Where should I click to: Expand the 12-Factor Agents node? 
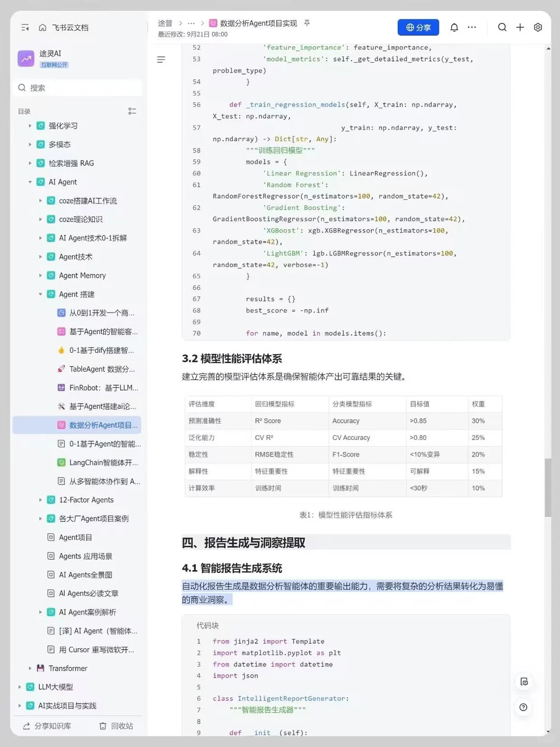[40, 500]
